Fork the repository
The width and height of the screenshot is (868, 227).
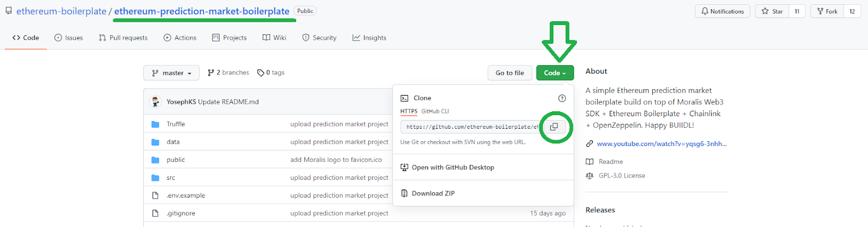pyautogui.click(x=827, y=11)
